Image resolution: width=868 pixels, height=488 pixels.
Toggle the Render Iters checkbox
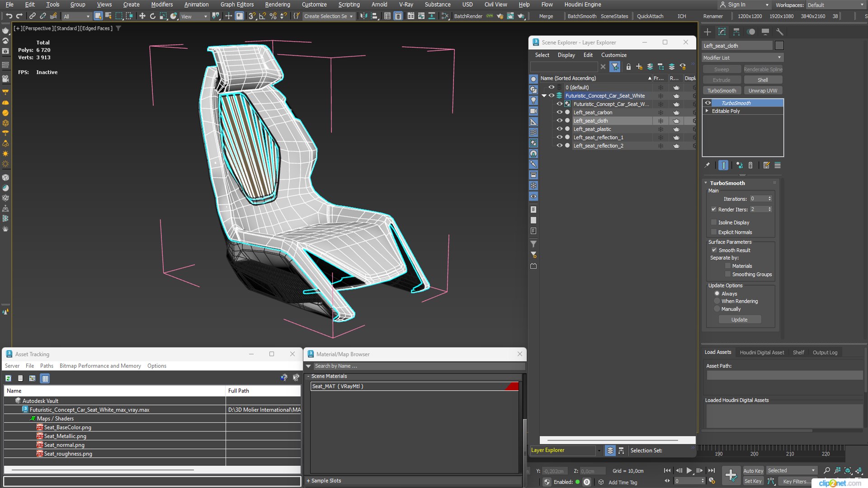pyautogui.click(x=714, y=210)
